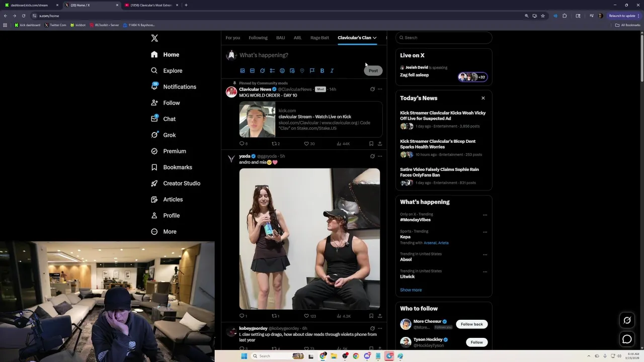Click the X logo above Home

(154, 38)
